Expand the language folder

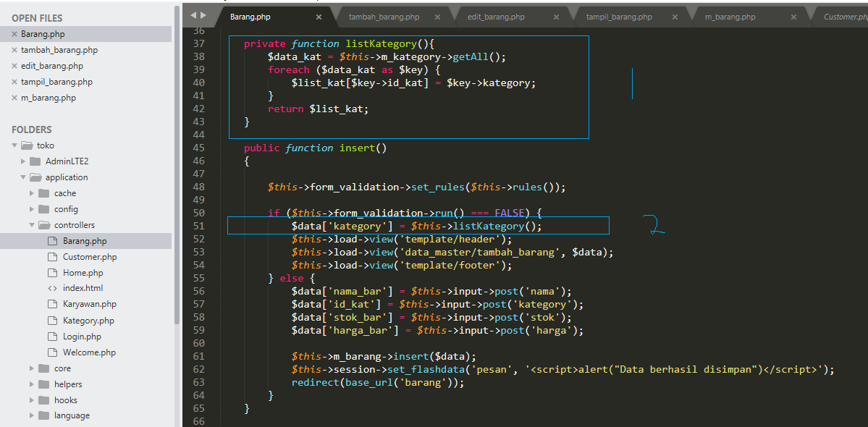point(32,416)
